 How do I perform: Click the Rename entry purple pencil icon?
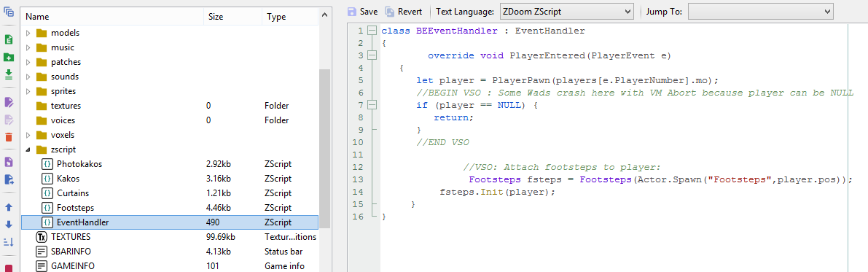(8, 103)
